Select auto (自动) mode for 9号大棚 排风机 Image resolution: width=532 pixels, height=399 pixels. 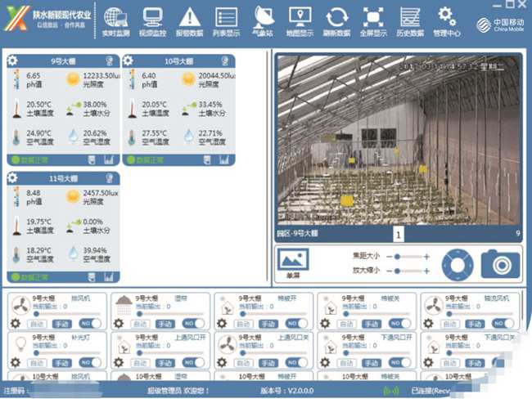point(37,324)
